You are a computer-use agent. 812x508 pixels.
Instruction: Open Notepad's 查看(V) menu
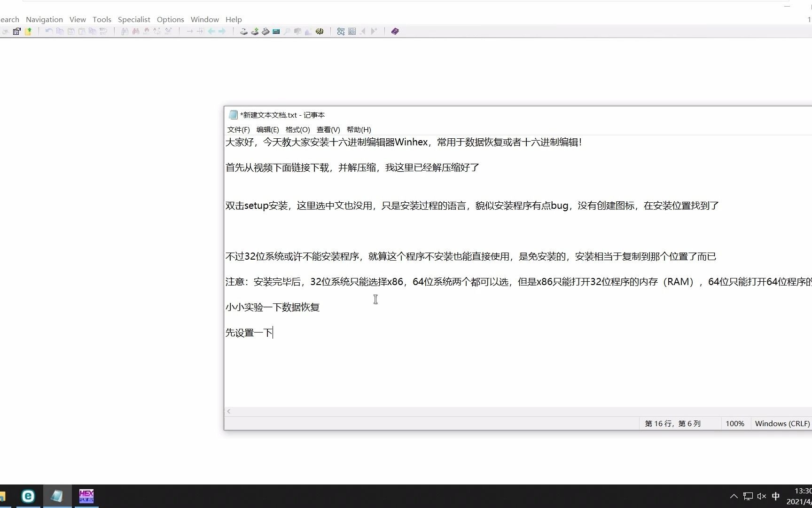point(328,129)
